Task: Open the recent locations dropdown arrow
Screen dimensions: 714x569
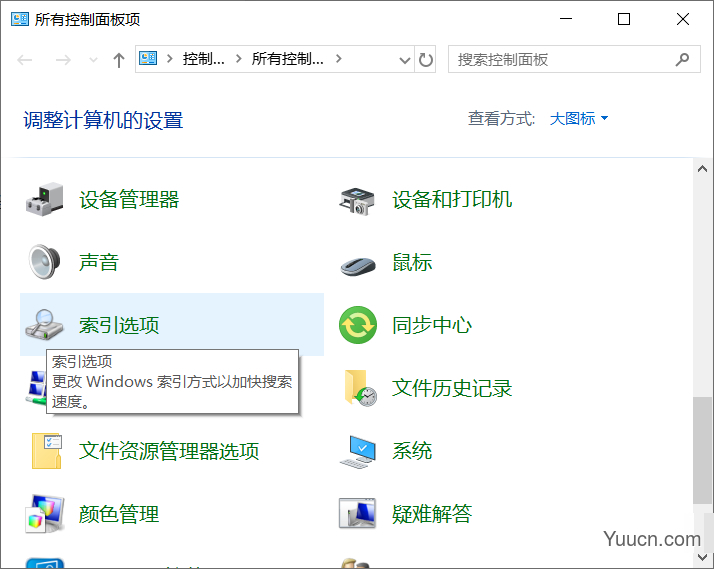Action: (93, 60)
